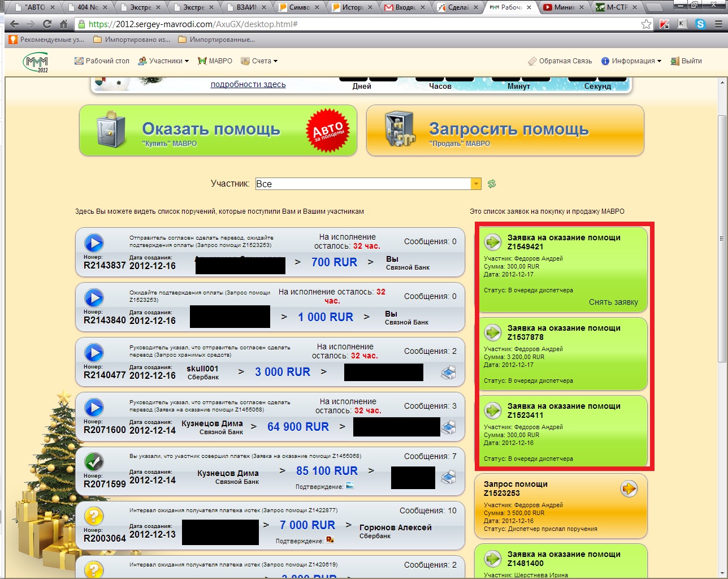Open the printer icon on order R2071600
This screenshot has height=579, width=728.
448,427
